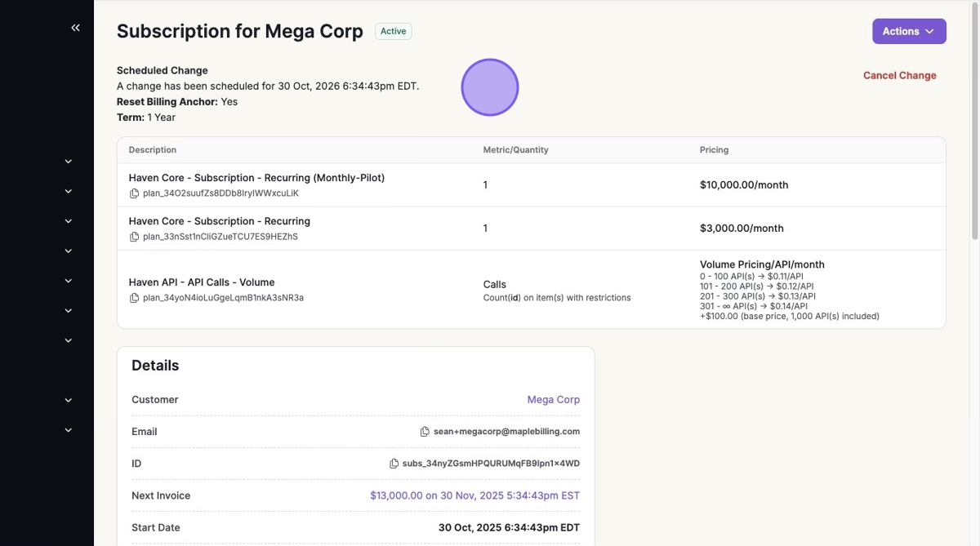This screenshot has width=980, height=546.
Task: Copy the customer email address
Action: pyautogui.click(x=425, y=432)
